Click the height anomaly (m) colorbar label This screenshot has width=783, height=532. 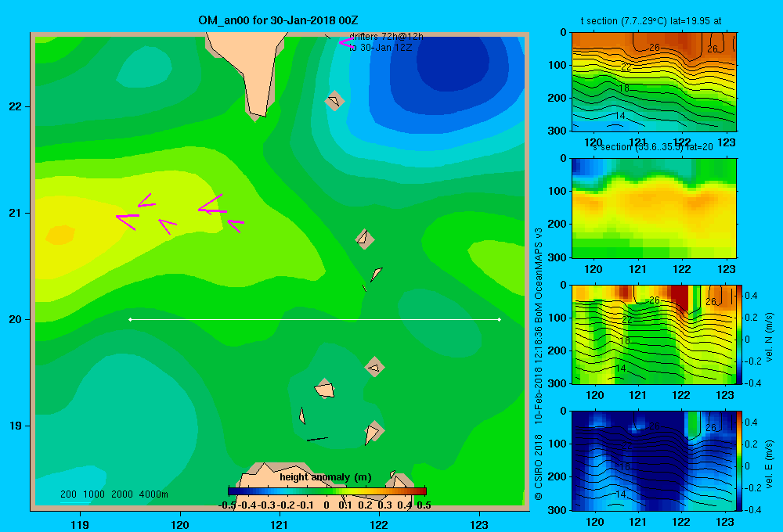[x=326, y=477]
